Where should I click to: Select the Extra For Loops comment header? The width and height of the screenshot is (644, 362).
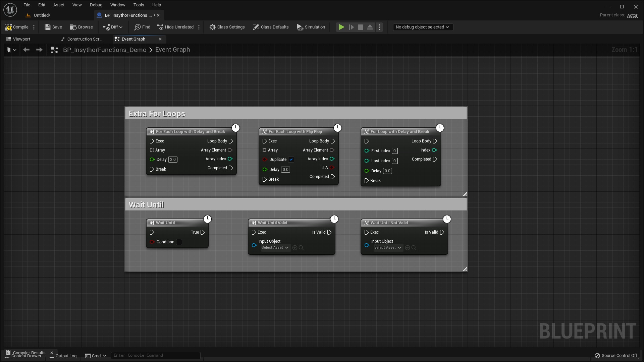(x=296, y=113)
